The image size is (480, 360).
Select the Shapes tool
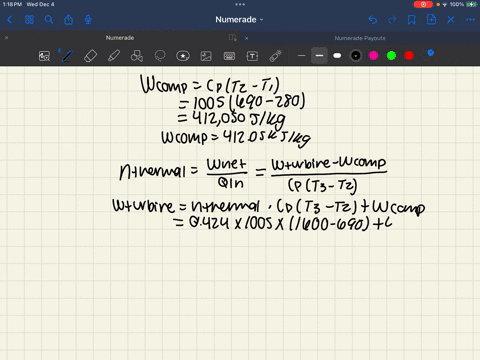click(x=137, y=56)
